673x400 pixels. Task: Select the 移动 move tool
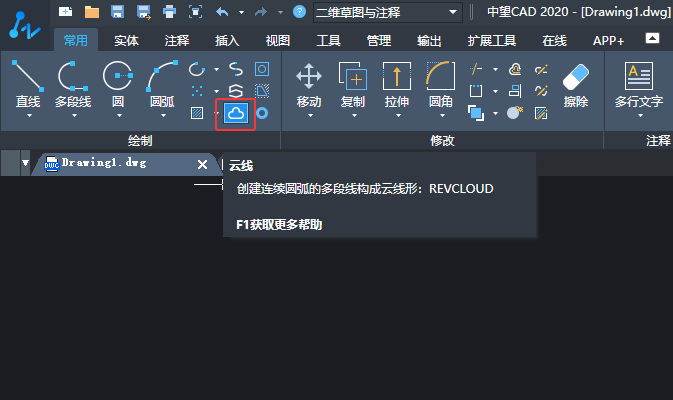[x=309, y=84]
